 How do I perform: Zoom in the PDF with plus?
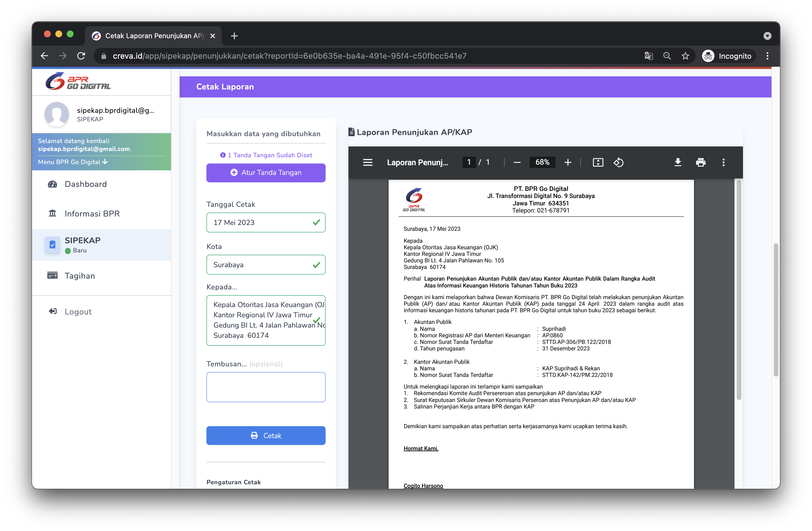(x=567, y=163)
